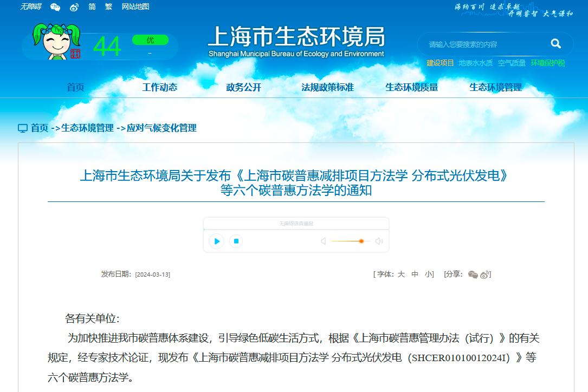
Task: Share the article via Weibo icon
Action: click(485, 275)
